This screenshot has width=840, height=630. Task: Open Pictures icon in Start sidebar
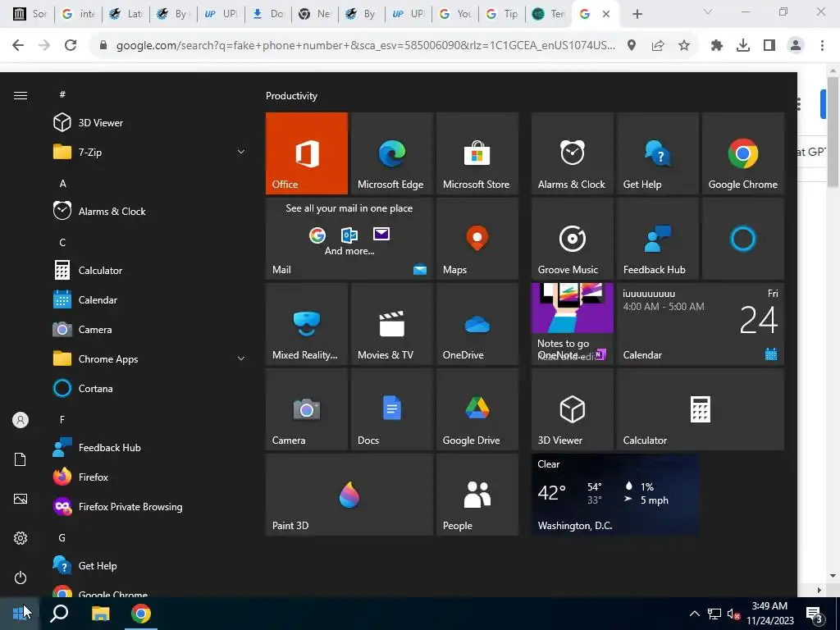21,499
